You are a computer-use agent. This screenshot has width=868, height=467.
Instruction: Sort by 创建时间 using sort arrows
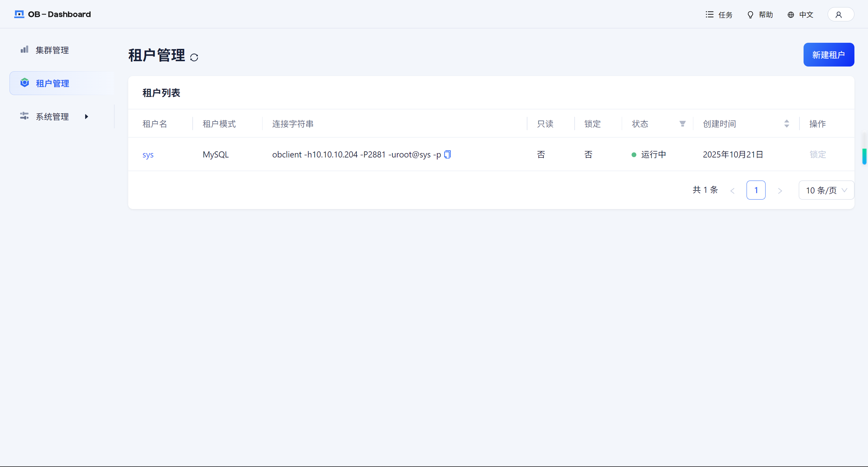click(787, 124)
